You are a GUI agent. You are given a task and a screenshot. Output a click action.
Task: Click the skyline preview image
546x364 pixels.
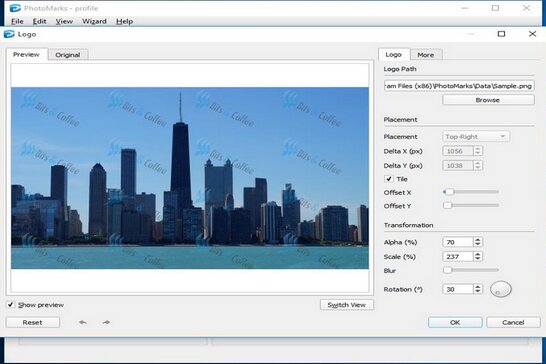point(190,178)
